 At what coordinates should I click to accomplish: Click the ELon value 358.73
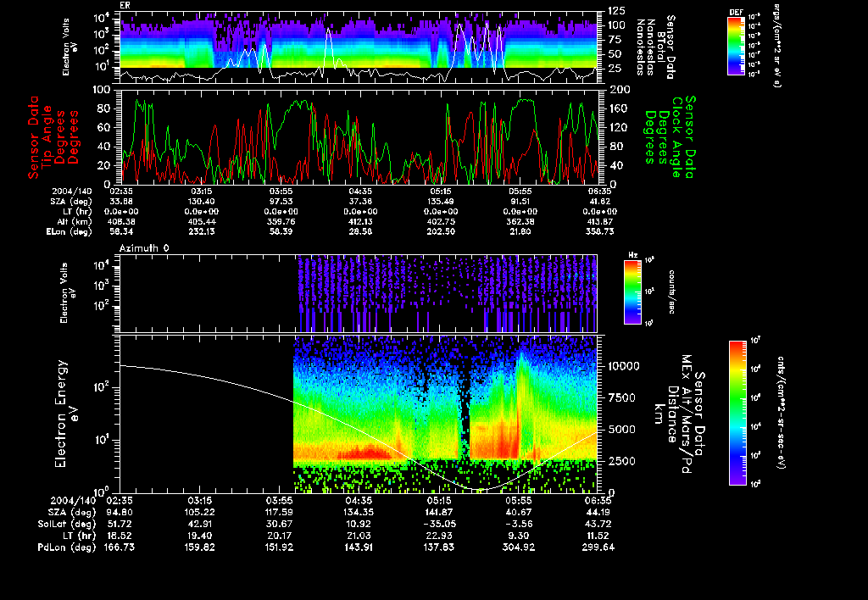pos(600,231)
